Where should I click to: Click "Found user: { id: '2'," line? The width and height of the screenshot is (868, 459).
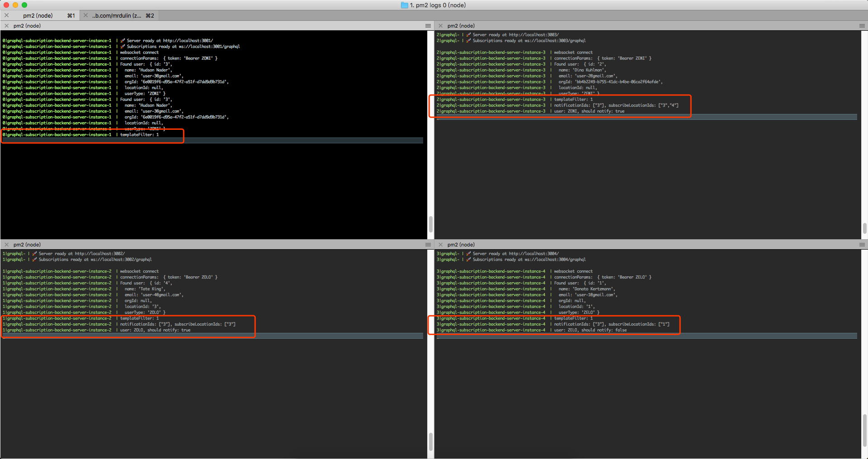pyautogui.click(x=580, y=64)
